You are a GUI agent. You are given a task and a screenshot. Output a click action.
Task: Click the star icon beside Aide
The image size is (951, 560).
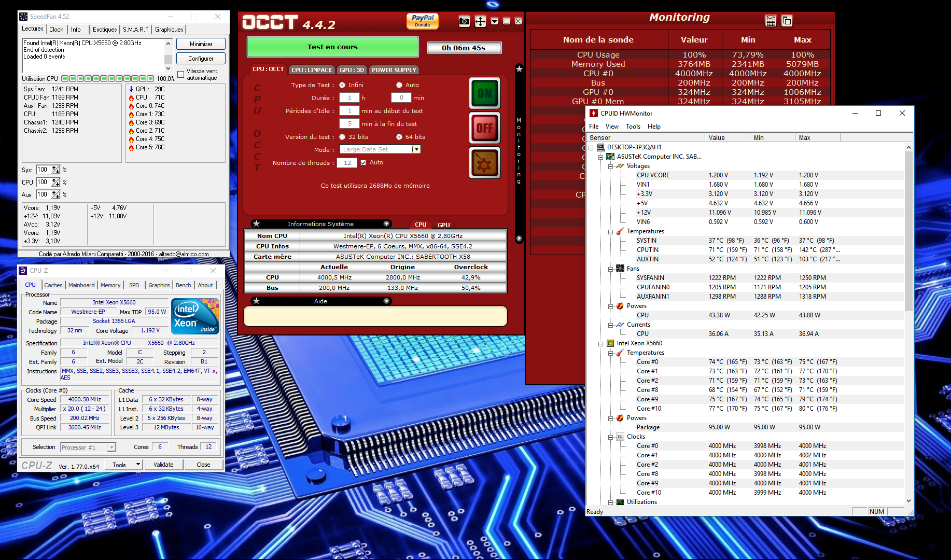256,301
